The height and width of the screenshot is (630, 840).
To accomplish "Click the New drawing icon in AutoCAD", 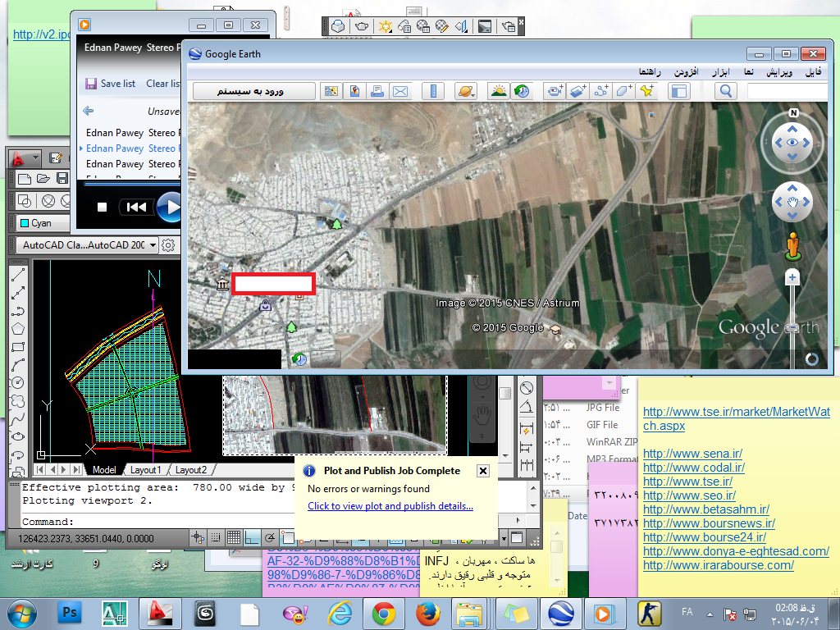I will click(25, 178).
